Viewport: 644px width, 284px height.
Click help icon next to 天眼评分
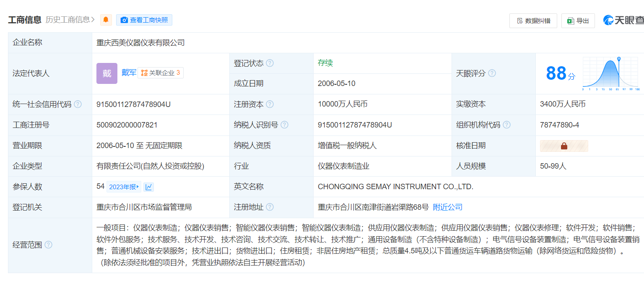pyautogui.click(x=492, y=73)
